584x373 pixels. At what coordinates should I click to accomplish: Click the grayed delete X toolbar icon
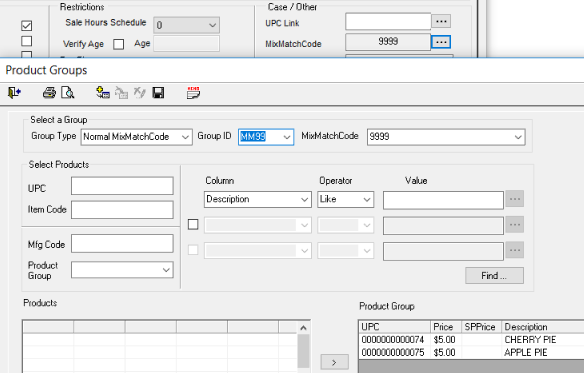pos(139,92)
